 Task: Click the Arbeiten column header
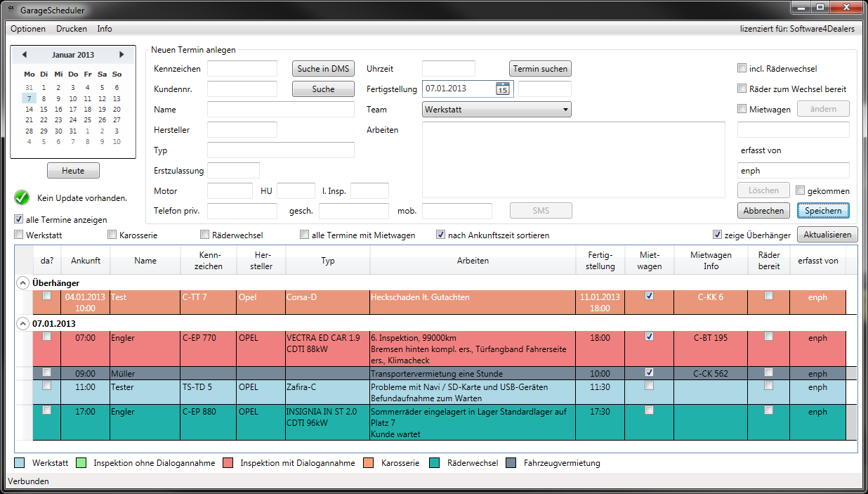click(473, 261)
